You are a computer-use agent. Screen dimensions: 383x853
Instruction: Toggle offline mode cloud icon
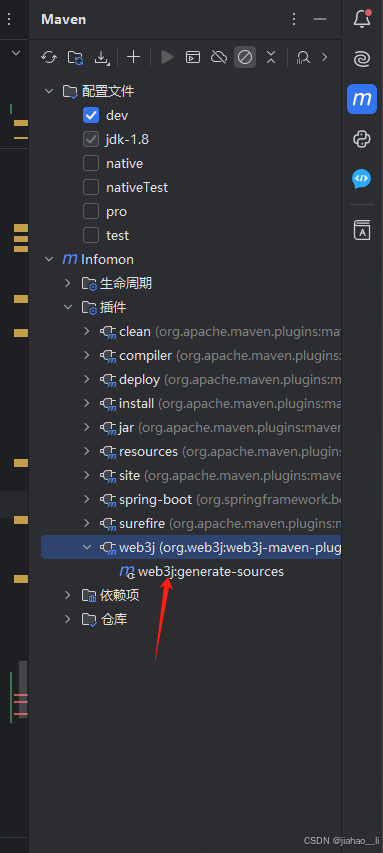[x=219, y=57]
